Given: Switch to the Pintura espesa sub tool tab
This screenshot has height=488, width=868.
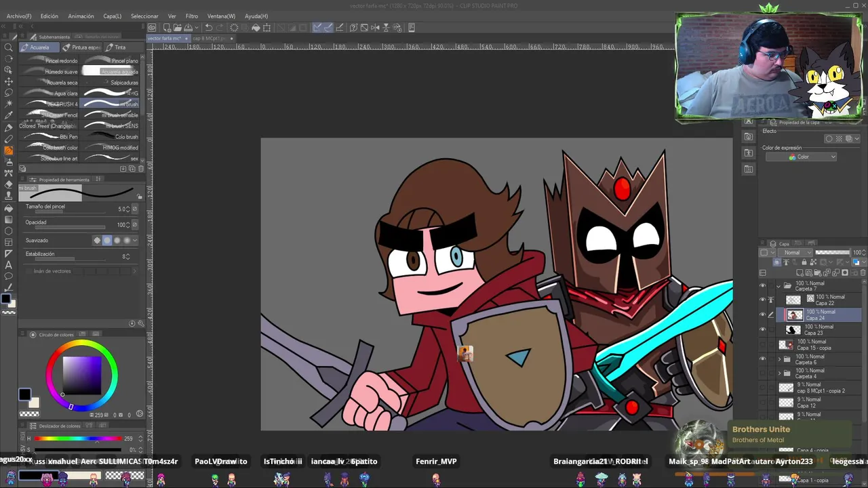Looking at the screenshot, I should 81,47.
